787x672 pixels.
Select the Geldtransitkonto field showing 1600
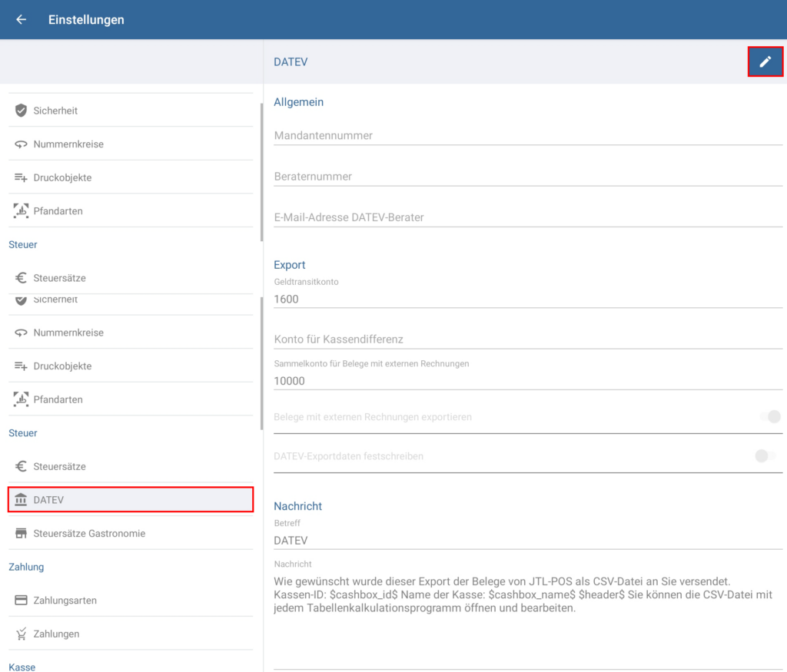click(527, 299)
